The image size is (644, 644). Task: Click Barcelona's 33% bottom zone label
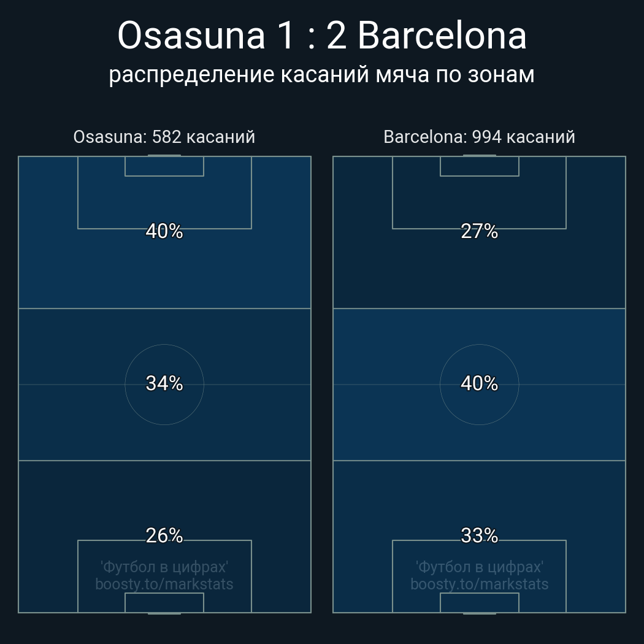click(x=479, y=535)
